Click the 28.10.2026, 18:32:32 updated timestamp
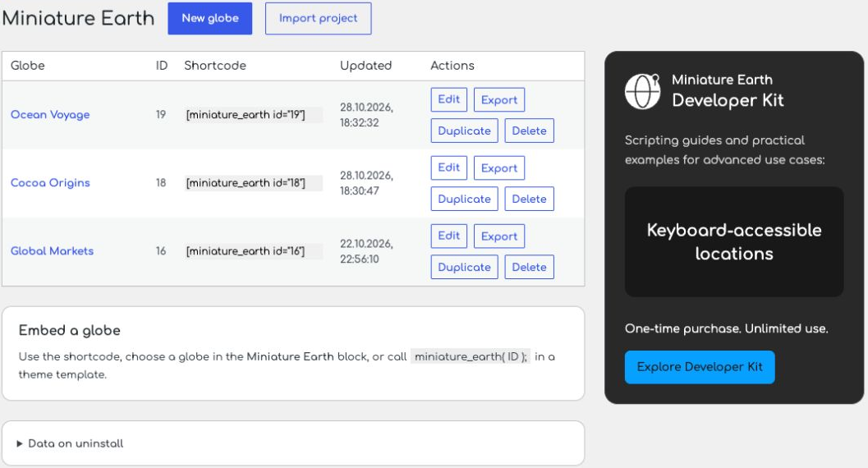The height and width of the screenshot is (468, 868). [366, 114]
